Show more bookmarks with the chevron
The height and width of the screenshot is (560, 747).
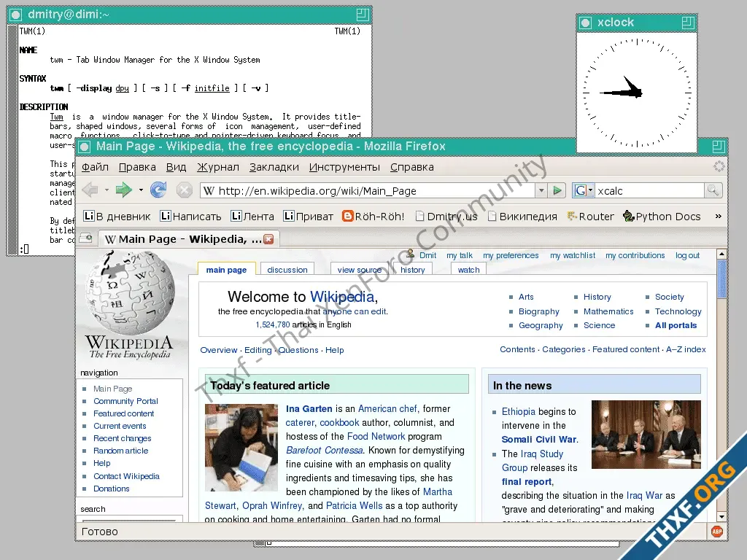coord(718,216)
